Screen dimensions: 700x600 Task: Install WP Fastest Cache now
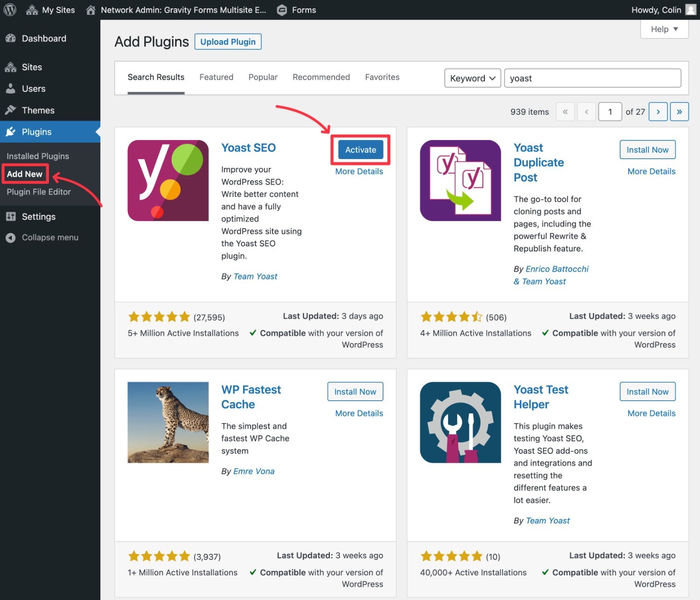tap(355, 391)
